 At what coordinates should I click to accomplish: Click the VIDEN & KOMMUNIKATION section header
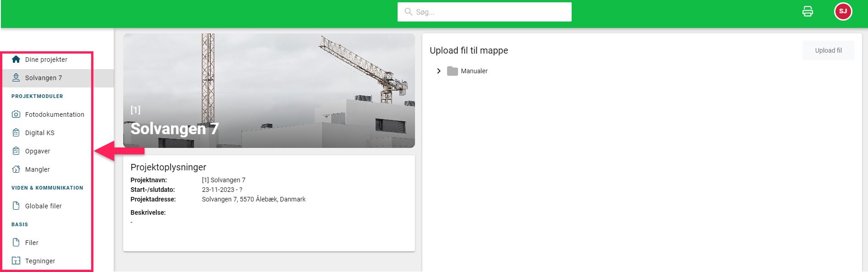47,188
